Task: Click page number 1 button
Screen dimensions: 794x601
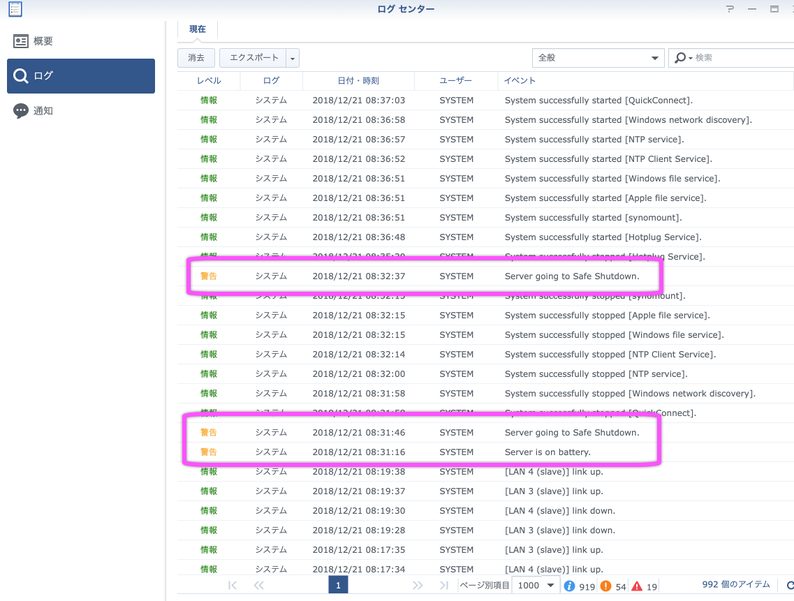Action: (338, 586)
